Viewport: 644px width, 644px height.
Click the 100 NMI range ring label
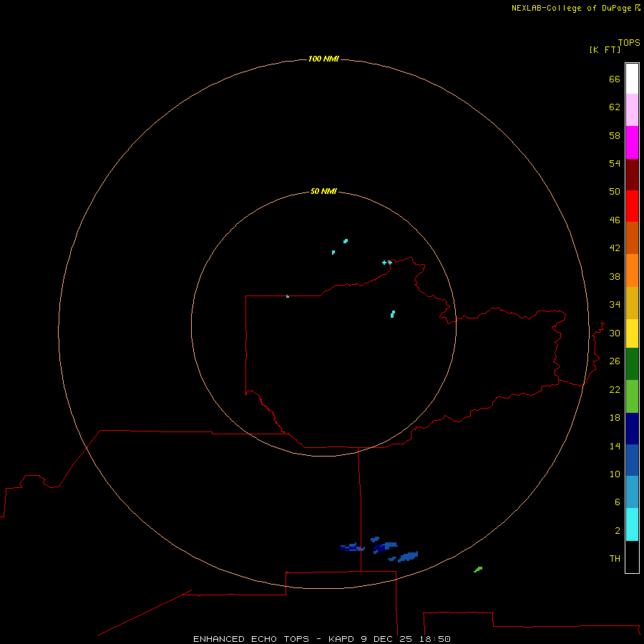pos(323,59)
